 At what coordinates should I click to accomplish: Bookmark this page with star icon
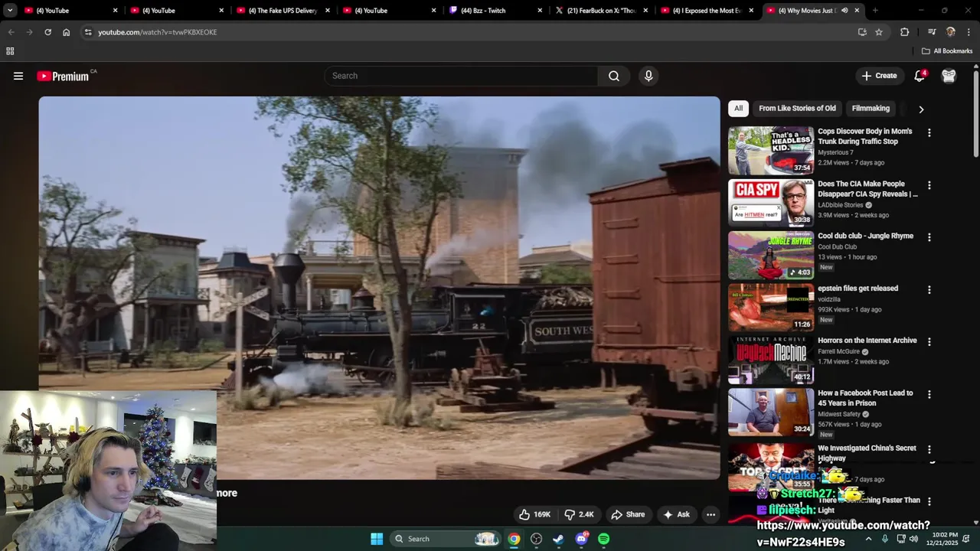(x=879, y=32)
